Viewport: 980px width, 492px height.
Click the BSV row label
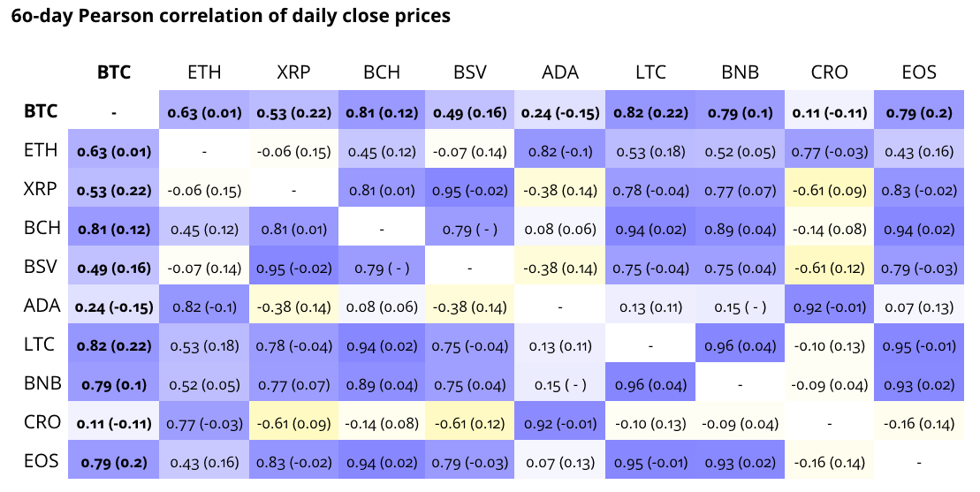42,268
